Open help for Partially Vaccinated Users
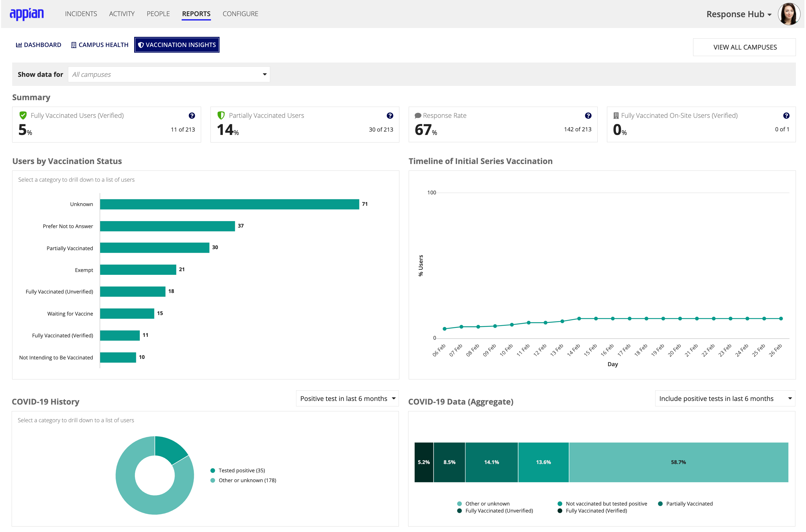 coord(390,116)
